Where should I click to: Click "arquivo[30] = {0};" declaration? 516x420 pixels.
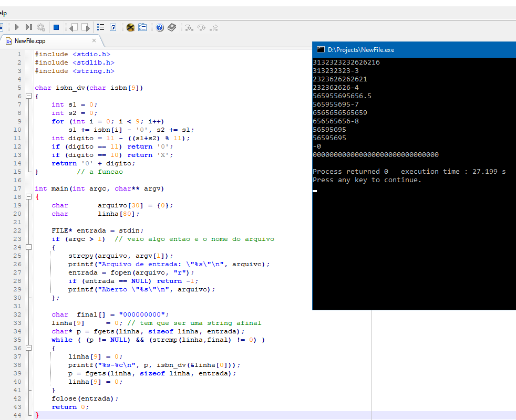point(135,205)
